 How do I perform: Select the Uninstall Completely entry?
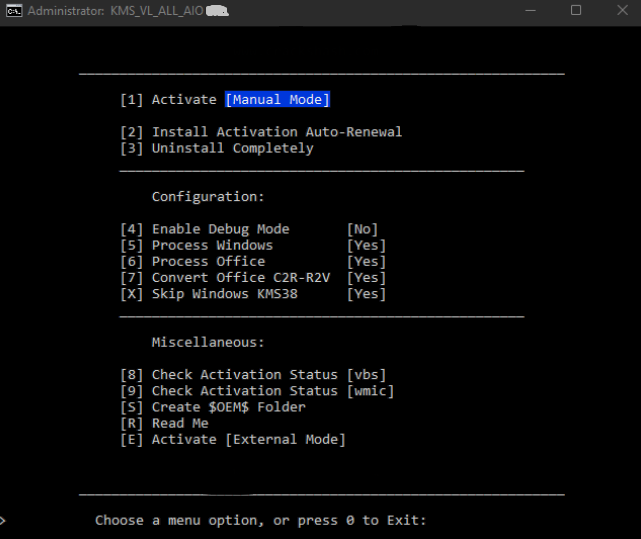coord(216,148)
